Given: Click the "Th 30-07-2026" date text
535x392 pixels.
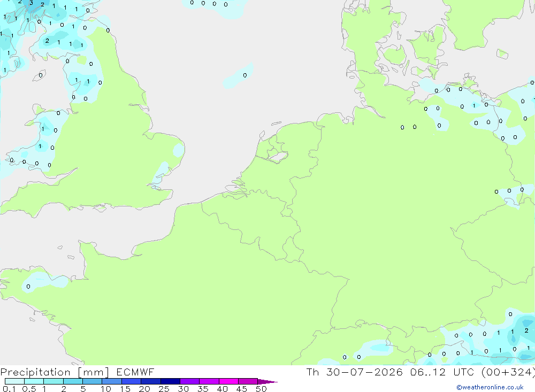Looking at the screenshot, I should 355,372.
